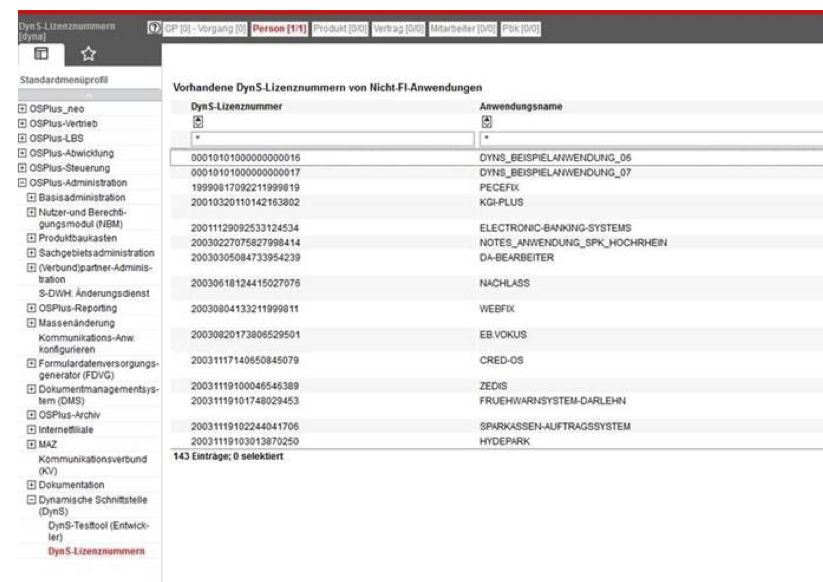Switch to GP [0] - Vorgang [0] tab
Image resolution: width=823 pixels, height=582 pixels.
205,29
